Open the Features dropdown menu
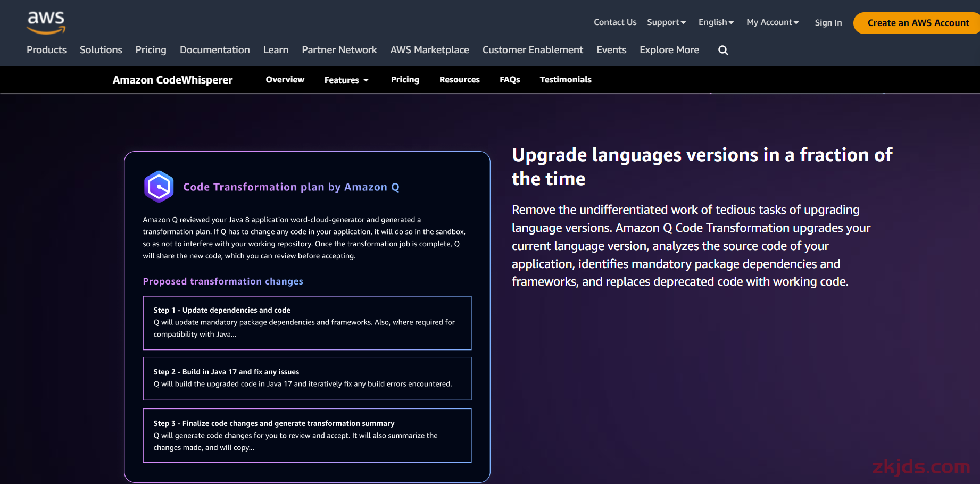The height and width of the screenshot is (484, 980). click(346, 80)
